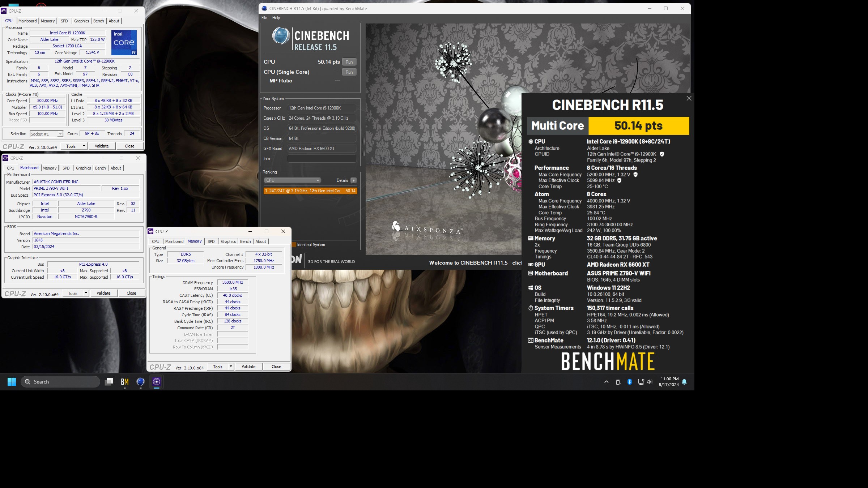Click Cinebench title bar app icon
This screenshot has height=488, width=868.
[x=264, y=9]
